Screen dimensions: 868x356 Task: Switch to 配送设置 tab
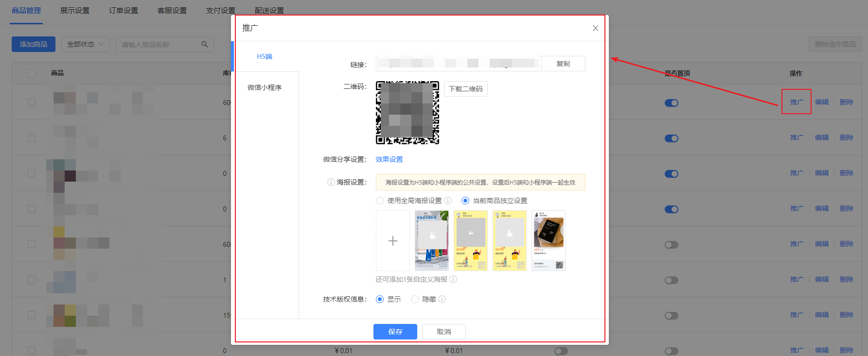269,10
